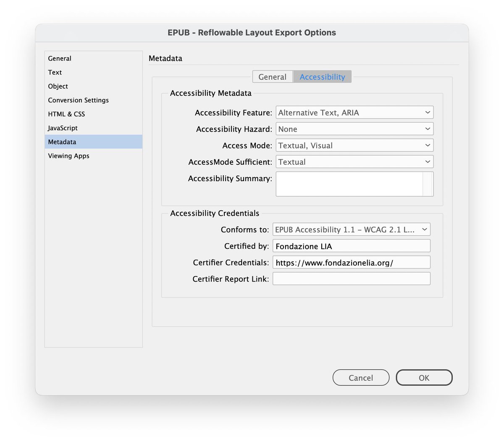The width and height of the screenshot is (504, 442).
Task: Confirm export with the OK button
Action: 424,378
